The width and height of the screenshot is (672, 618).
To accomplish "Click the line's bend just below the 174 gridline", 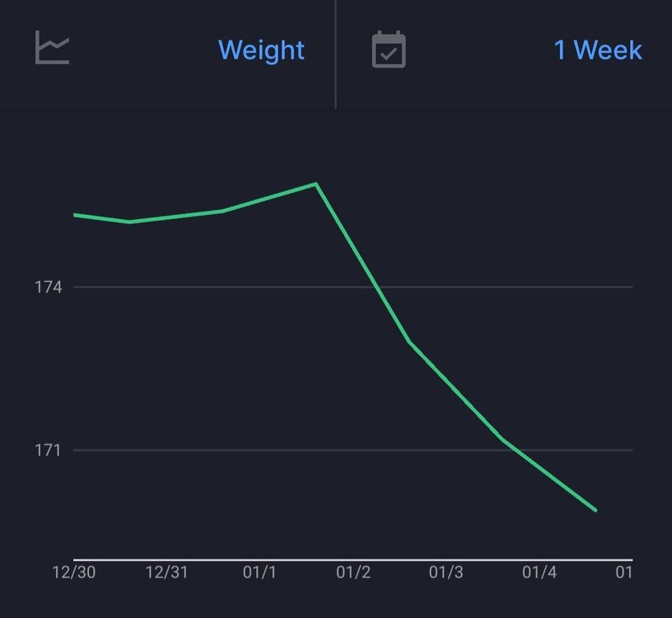I will point(409,341).
